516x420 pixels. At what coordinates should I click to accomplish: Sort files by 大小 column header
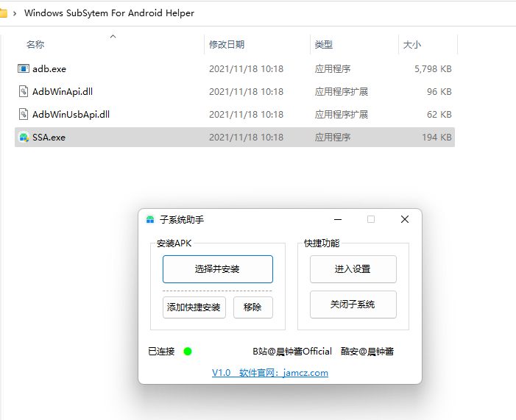(412, 44)
